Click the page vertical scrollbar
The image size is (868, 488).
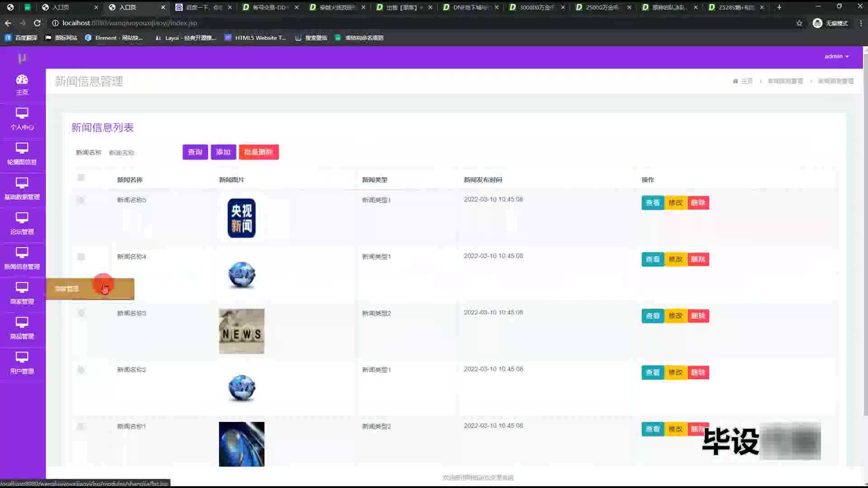[x=865, y=226]
